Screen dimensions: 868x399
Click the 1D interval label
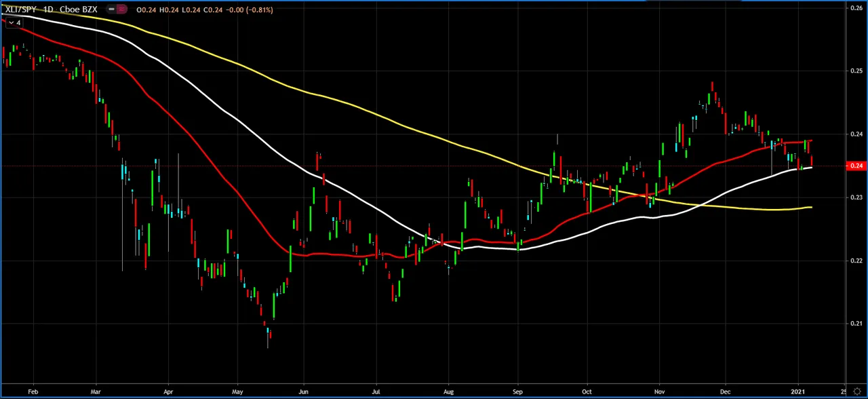pyautogui.click(x=47, y=9)
